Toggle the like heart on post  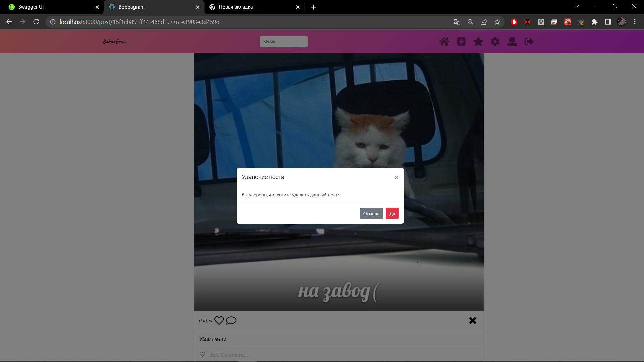point(219,321)
